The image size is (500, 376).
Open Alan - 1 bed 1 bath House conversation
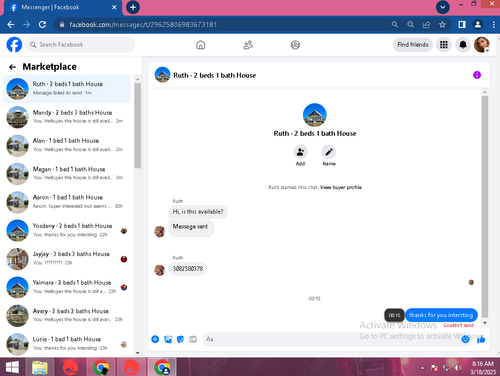(67, 145)
